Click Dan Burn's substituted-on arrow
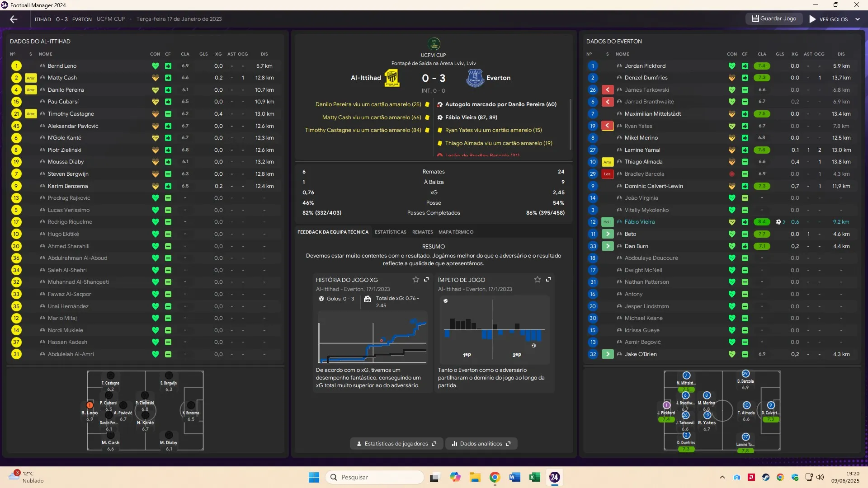 (607, 246)
